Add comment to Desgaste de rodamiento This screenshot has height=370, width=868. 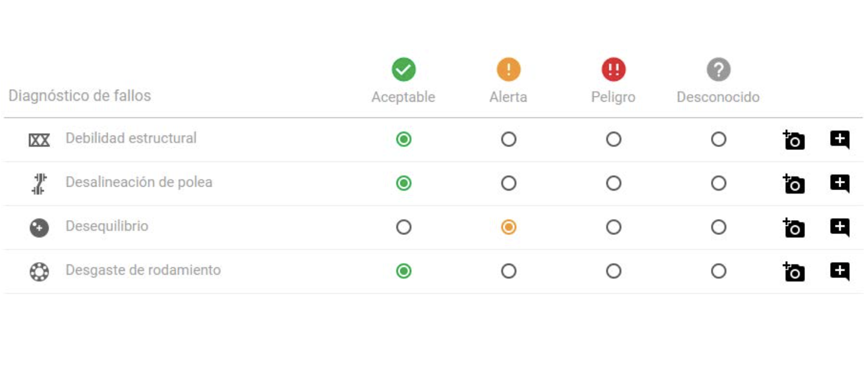pyautogui.click(x=840, y=272)
